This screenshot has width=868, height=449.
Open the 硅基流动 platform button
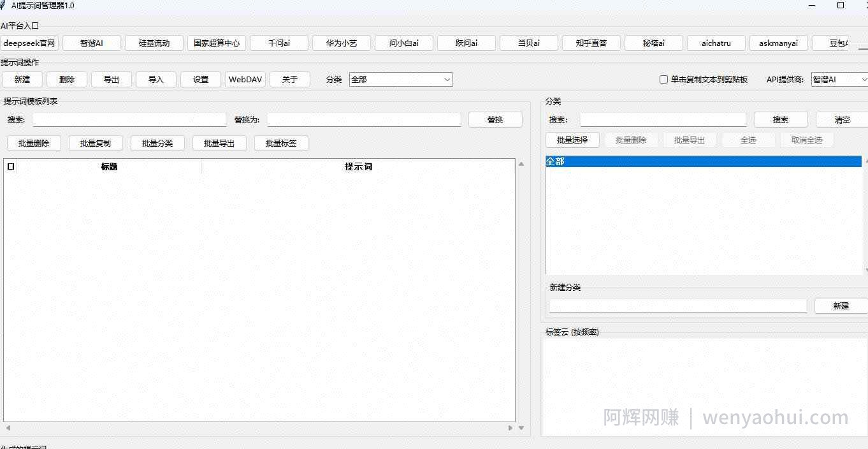point(154,43)
